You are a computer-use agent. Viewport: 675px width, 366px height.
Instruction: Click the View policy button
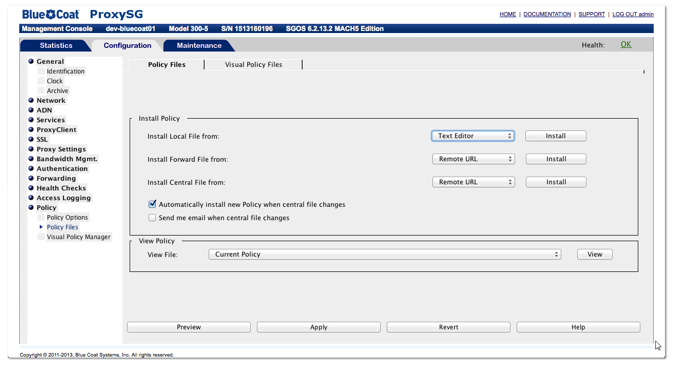click(x=594, y=254)
